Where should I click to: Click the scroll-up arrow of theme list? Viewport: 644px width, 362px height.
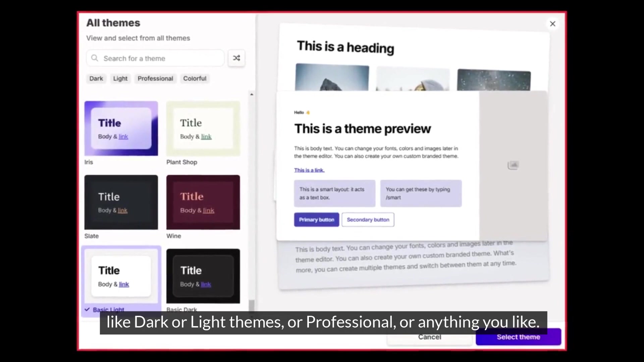(252, 94)
